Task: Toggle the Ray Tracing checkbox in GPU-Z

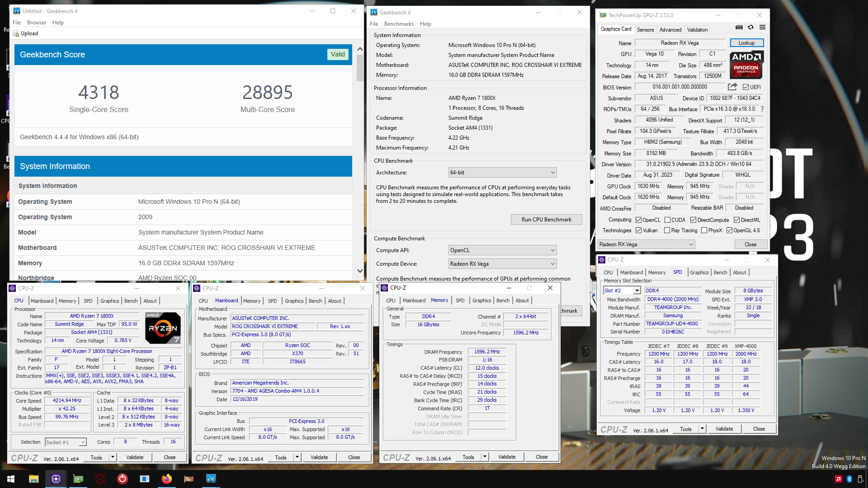Action: pyautogui.click(x=667, y=230)
